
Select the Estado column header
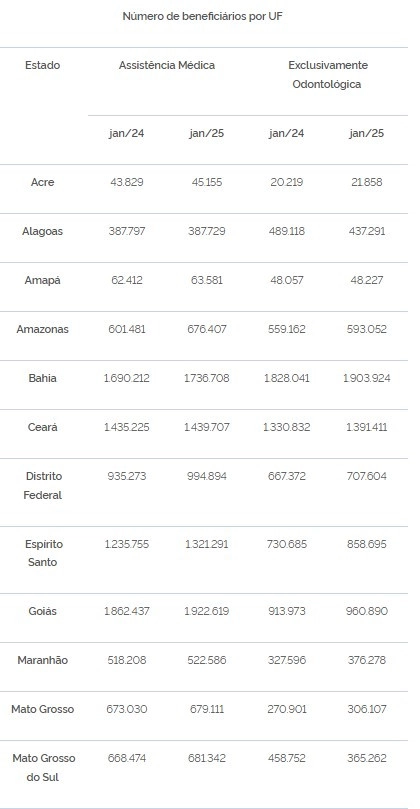point(42,66)
